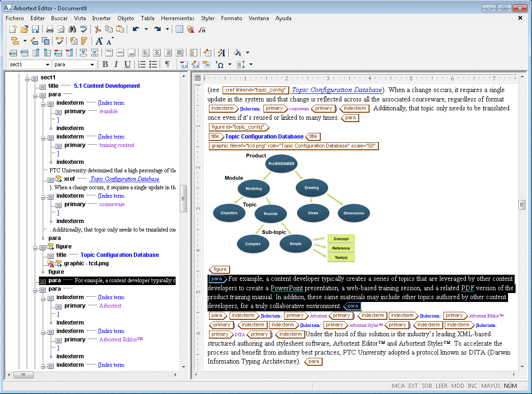Click the tree panel horizontal scrollbar thumb
The width and height of the screenshot is (532, 394).
click(23, 375)
